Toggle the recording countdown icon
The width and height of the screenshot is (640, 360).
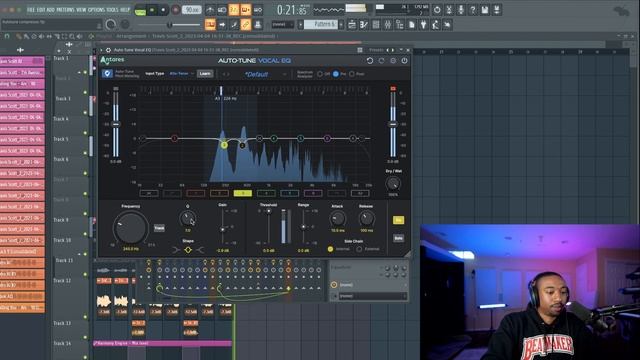234,9
